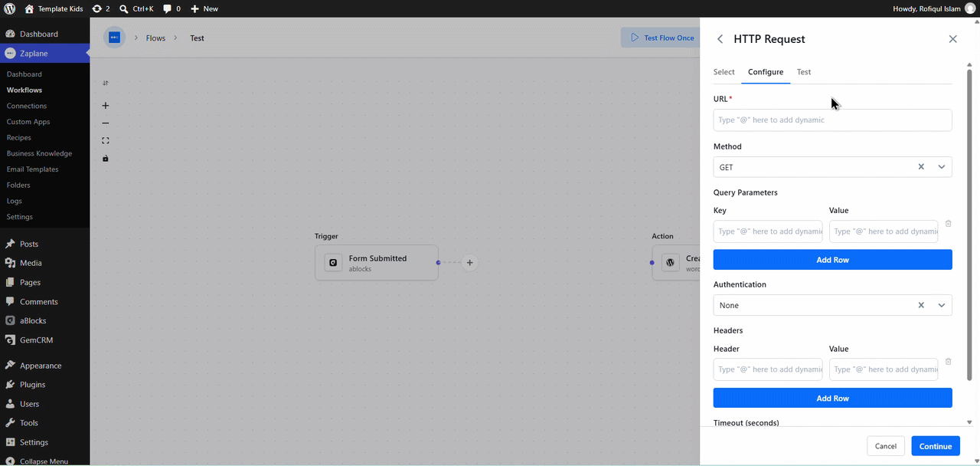Open aBlocks in WordPress sidebar
This screenshot has width=980, height=466.
click(44, 320)
